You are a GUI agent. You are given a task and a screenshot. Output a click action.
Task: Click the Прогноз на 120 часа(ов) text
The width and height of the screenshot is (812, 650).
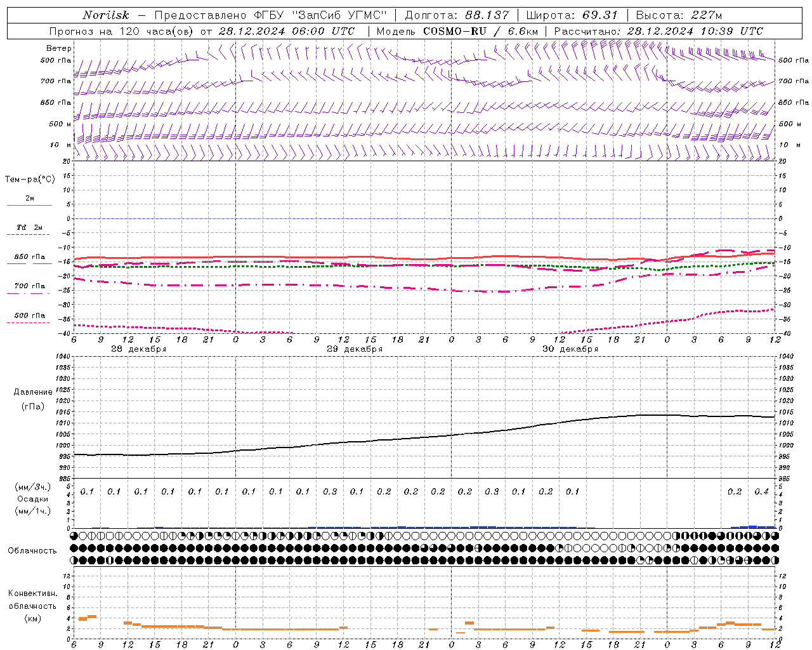pyautogui.click(x=122, y=31)
